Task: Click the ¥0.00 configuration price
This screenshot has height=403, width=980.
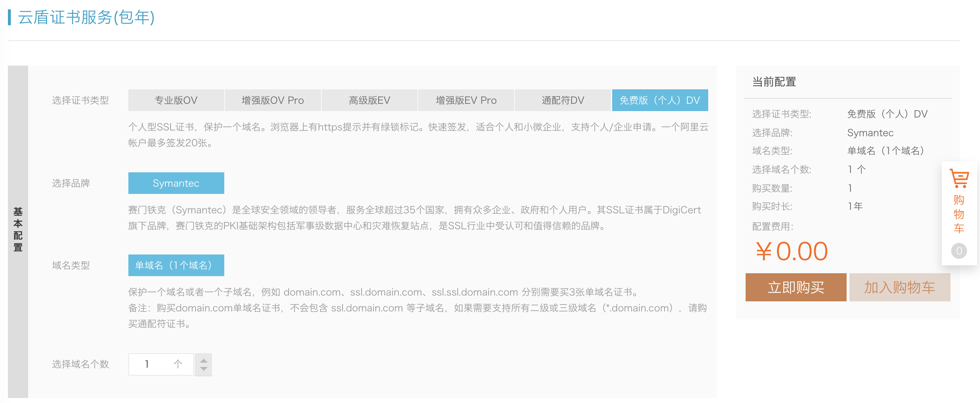Action: point(791,251)
